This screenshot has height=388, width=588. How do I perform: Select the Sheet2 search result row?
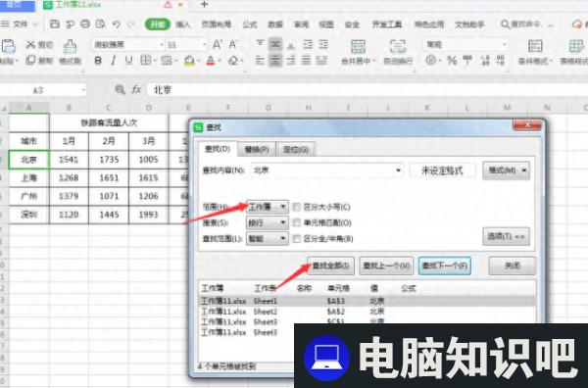[366, 312]
